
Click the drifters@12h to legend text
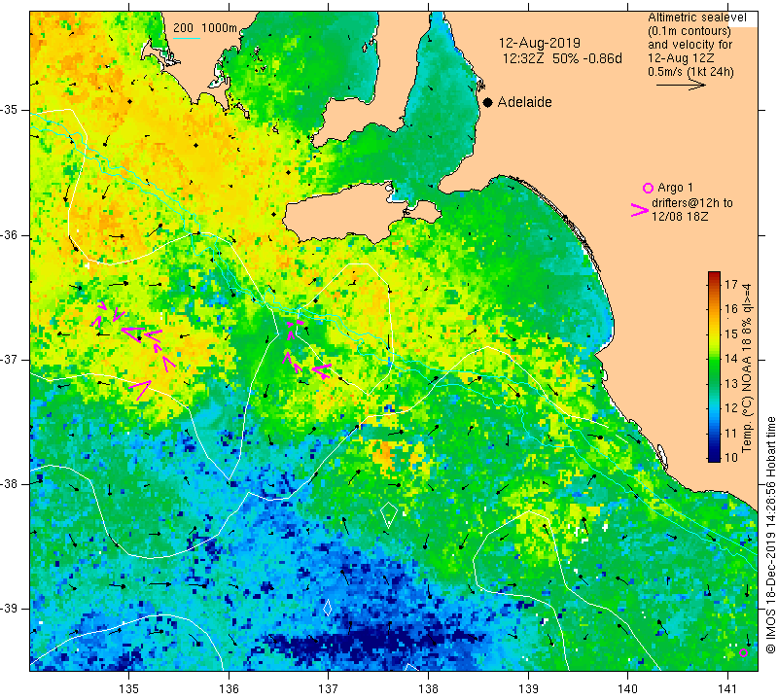692,203
